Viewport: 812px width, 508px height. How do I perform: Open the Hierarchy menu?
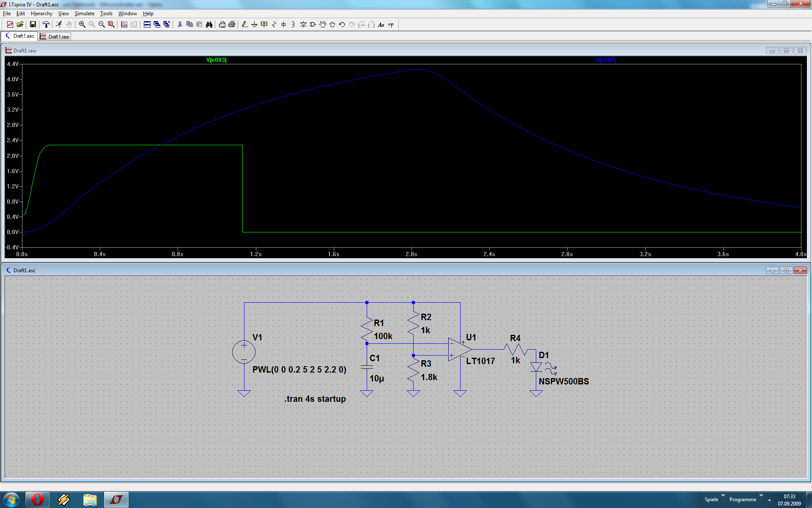(41, 14)
